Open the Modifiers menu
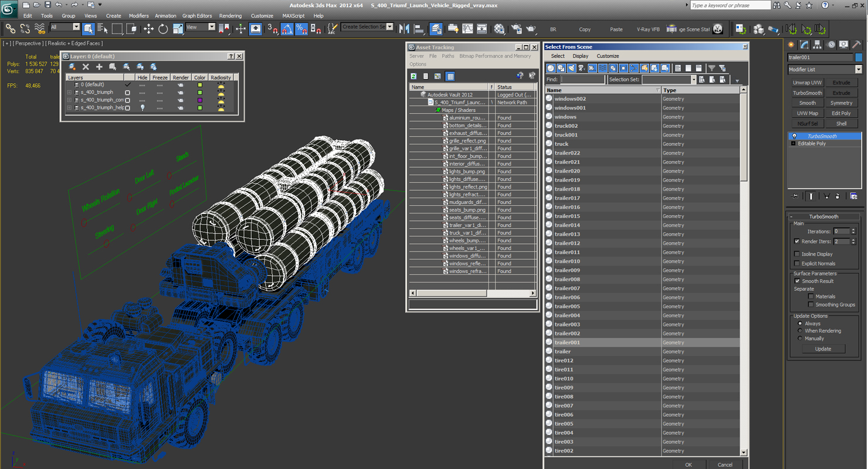Image resolution: width=868 pixels, height=469 pixels. pos(138,16)
